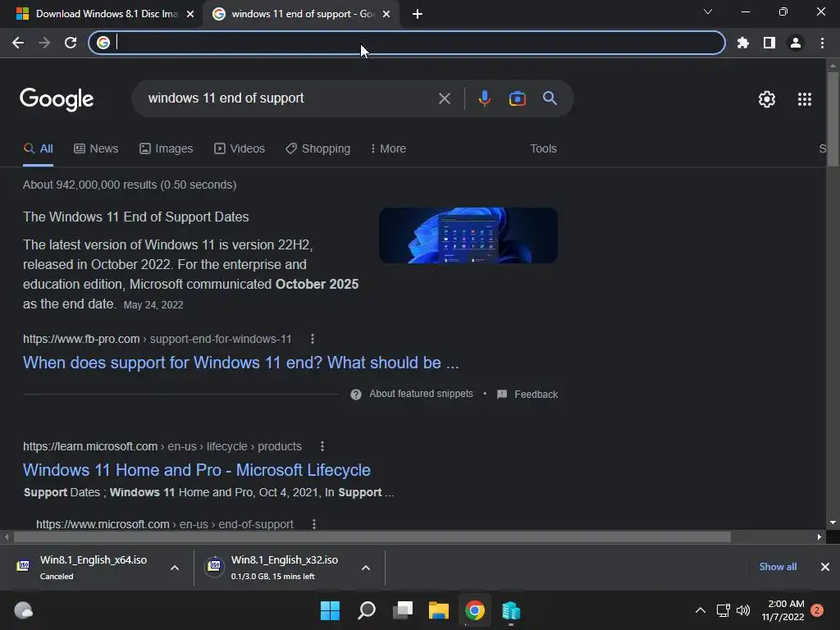This screenshot has width=840, height=630.
Task: Click About featured snippets link
Action: tap(421, 394)
